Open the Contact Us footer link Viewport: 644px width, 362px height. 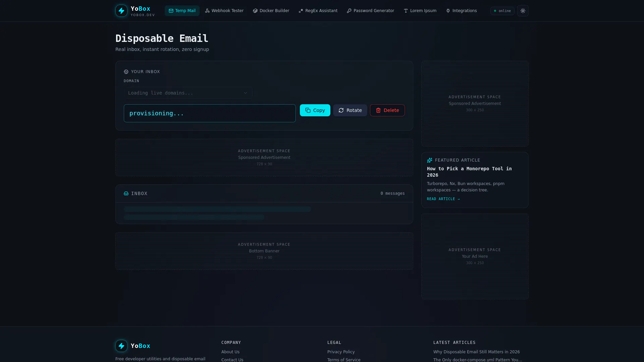pyautogui.click(x=232, y=360)
